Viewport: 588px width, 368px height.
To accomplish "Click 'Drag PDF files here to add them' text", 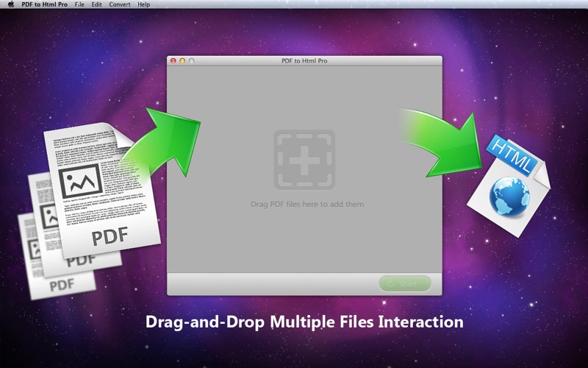I will [307, 205].
